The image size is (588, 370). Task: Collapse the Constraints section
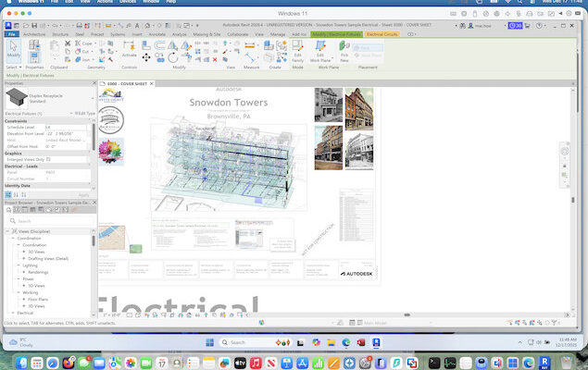(x=89, y=121)
